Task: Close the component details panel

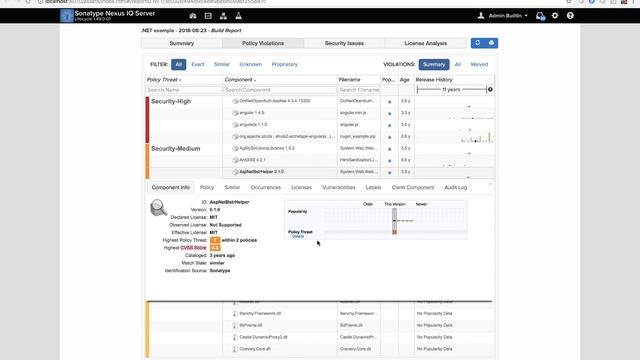Action: click(x=490, y=184)
